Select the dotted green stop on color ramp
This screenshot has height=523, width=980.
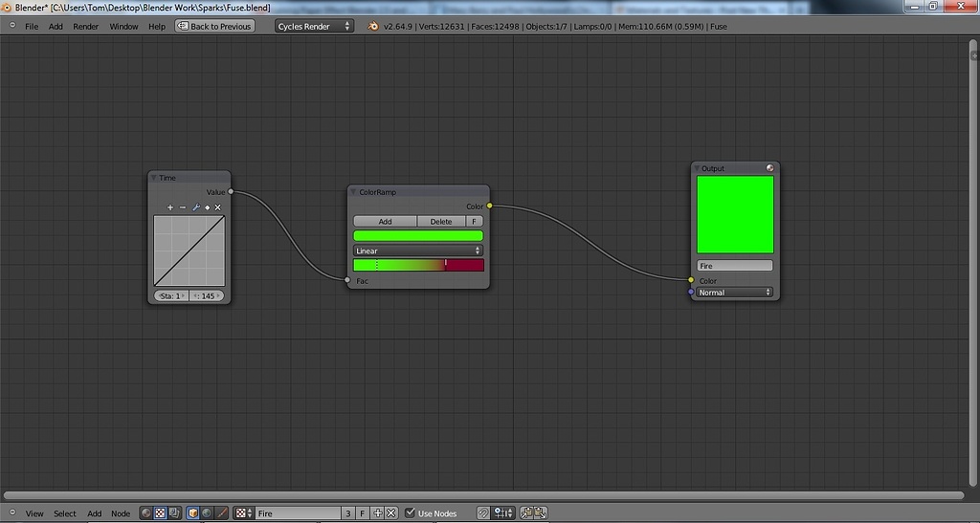coord(377,265)
